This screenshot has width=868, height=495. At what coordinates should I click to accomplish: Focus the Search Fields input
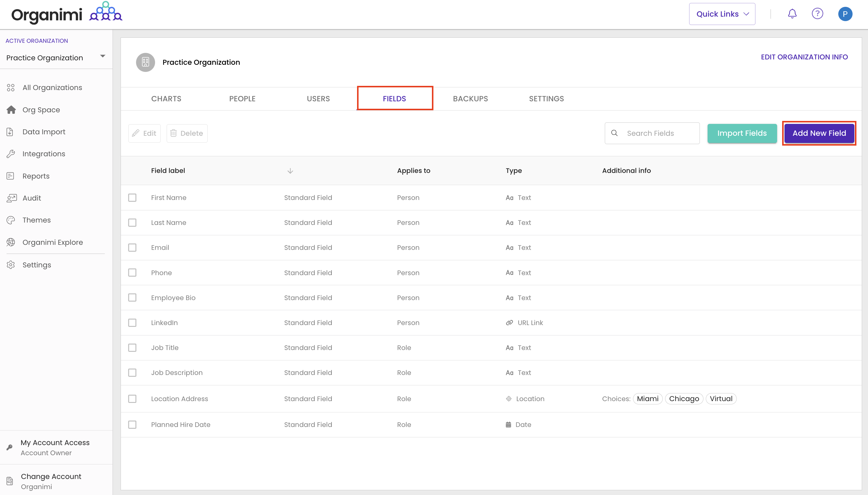pos(659,133)
